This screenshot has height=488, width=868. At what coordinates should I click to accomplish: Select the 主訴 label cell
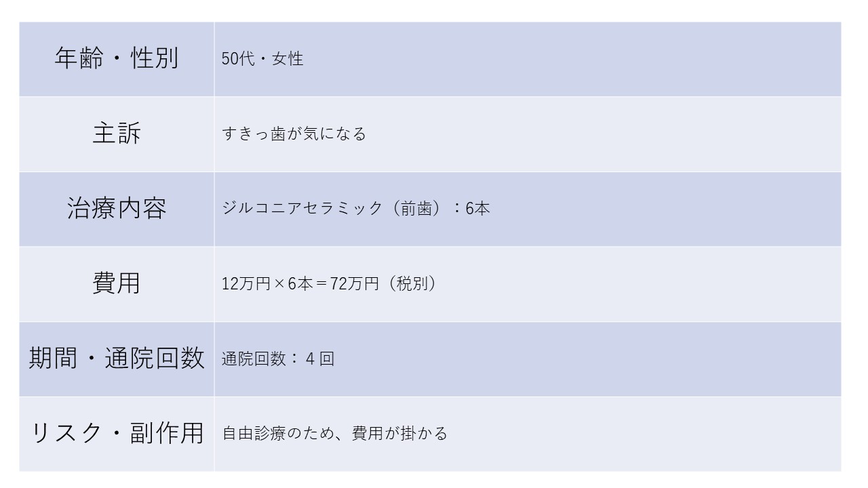click(x=117, y=134)
